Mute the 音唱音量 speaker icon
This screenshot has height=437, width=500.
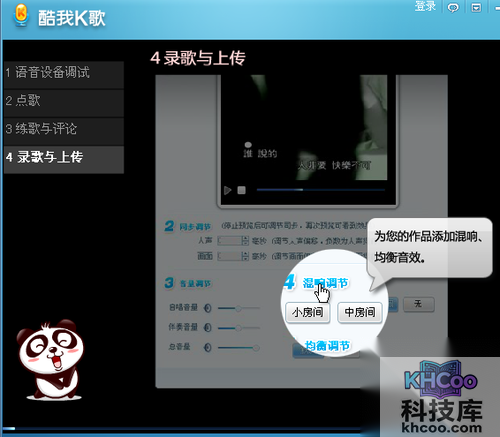click(x=208, y=308)
